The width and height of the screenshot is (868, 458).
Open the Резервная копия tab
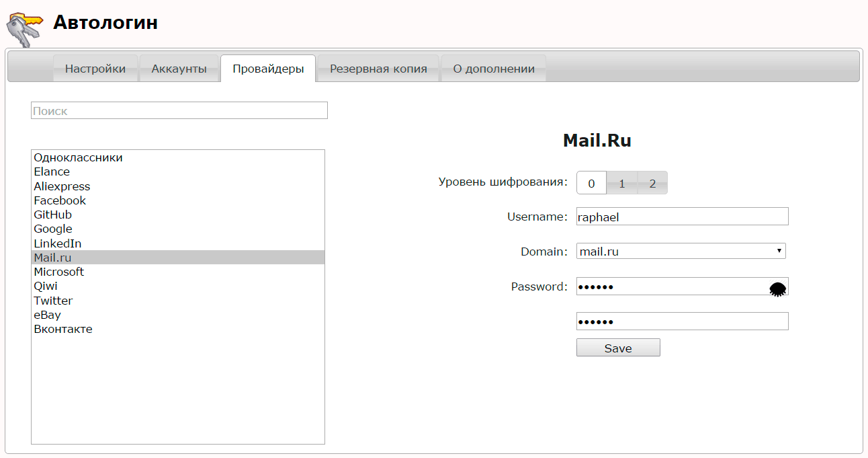[x=378, y=69]
